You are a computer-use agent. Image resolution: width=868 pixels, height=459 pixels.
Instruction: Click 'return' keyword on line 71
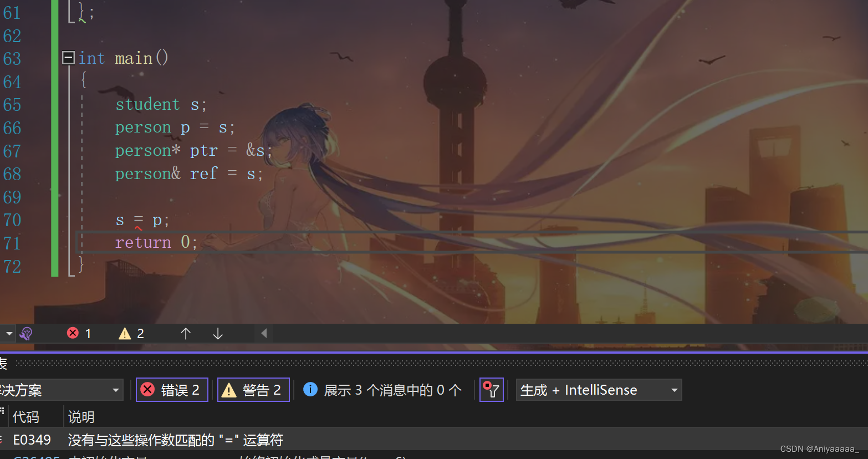pos(143,242)
